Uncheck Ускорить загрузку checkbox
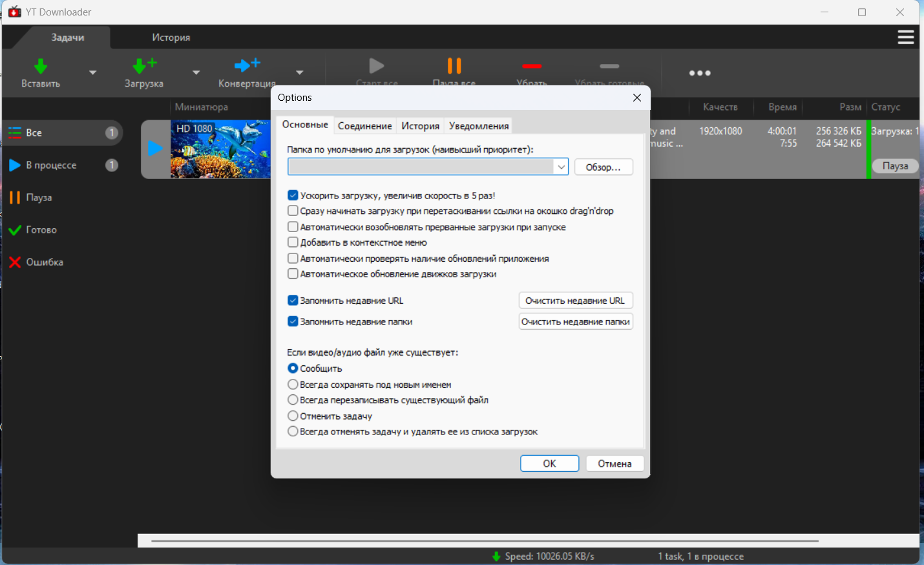 pos(293,195)
